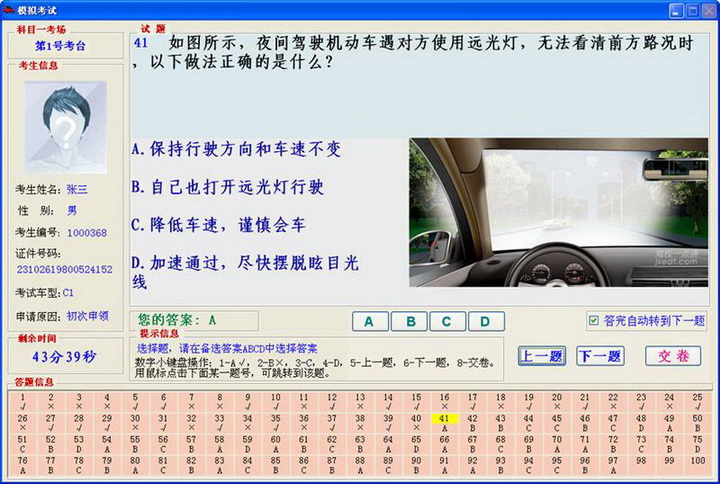The image size is (720, 484).
Task: Close the 模拟考试 window
Action: 709,11
